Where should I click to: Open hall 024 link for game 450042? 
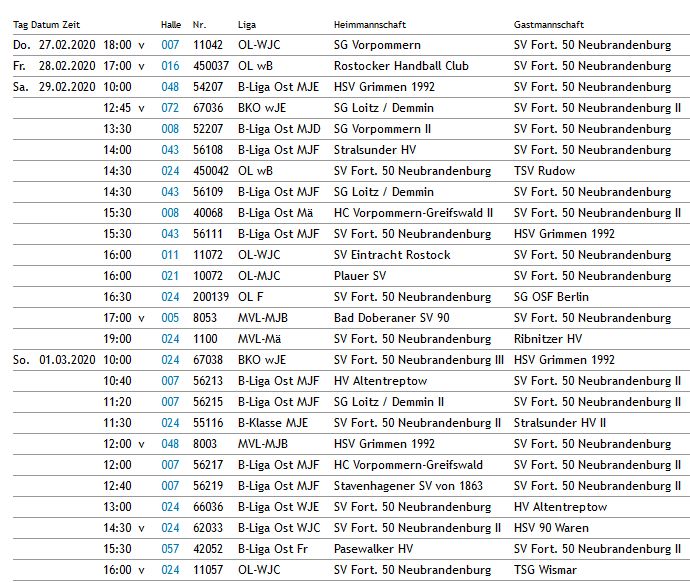[x=170, y=171]
